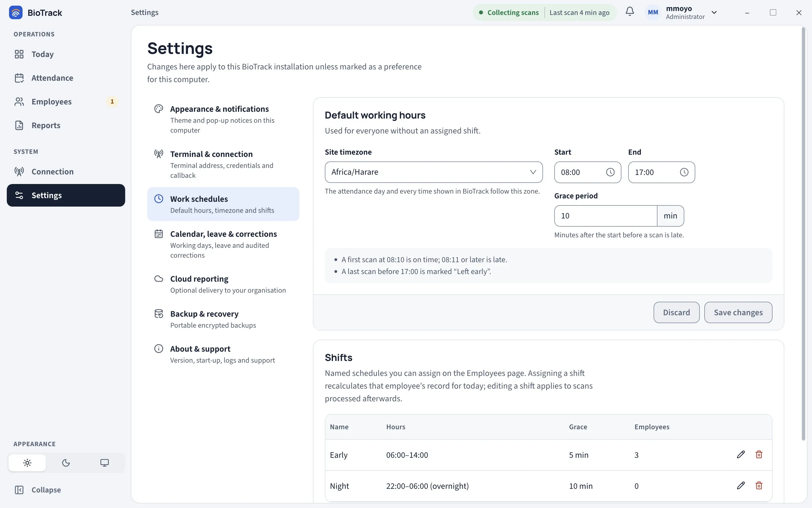This screenshot has height=508, width=812.
Task: Open the clock picker for Start time
Action: point(610,172)
